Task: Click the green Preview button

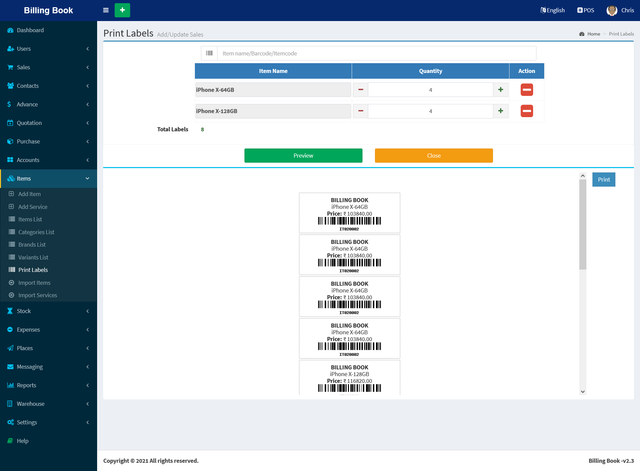Action: click(303, 156)
